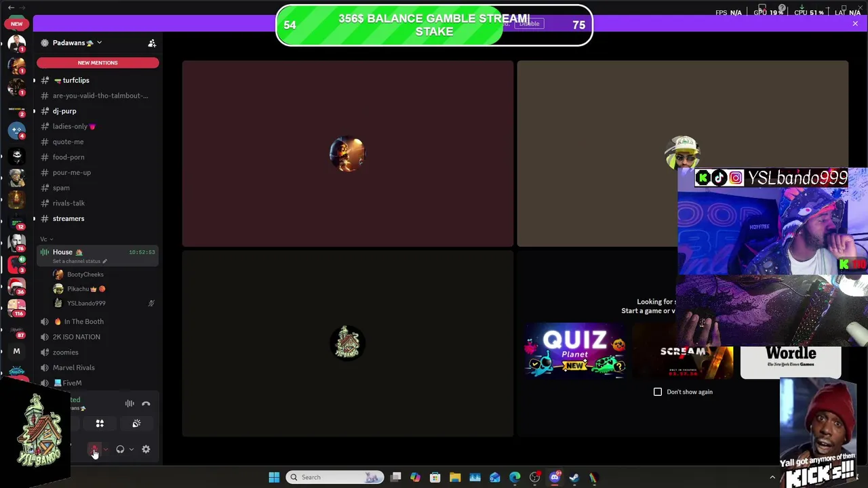The height and width of the screenshot is (488, 868).
Task: Open NEW server folder badge
Action: click(16, 24)
